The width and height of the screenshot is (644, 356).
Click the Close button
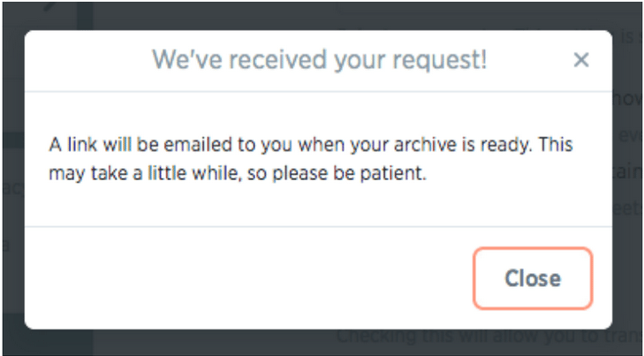pyautogui.click(x=533, y=278)
